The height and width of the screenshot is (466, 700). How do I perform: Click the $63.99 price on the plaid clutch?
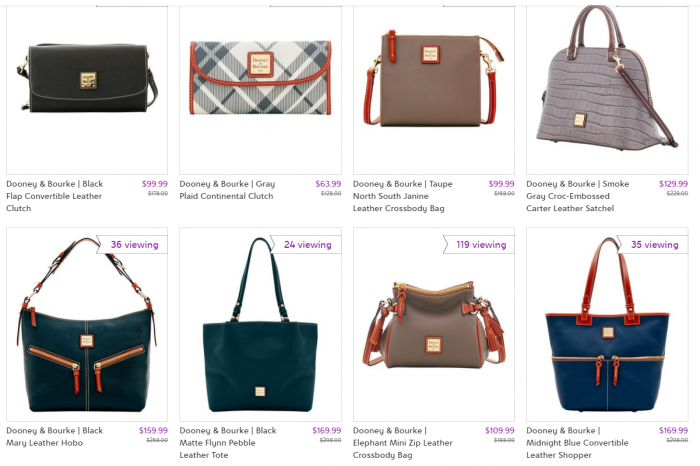(x=328, y=184)
